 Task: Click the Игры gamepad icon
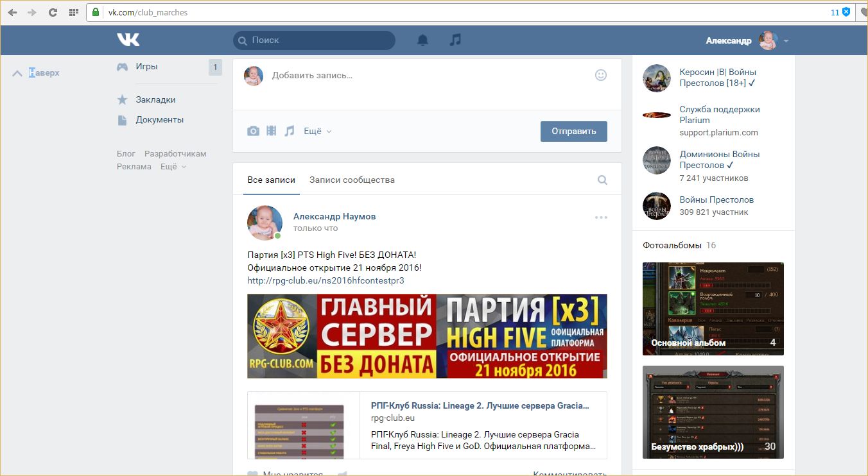coord(122,67)
